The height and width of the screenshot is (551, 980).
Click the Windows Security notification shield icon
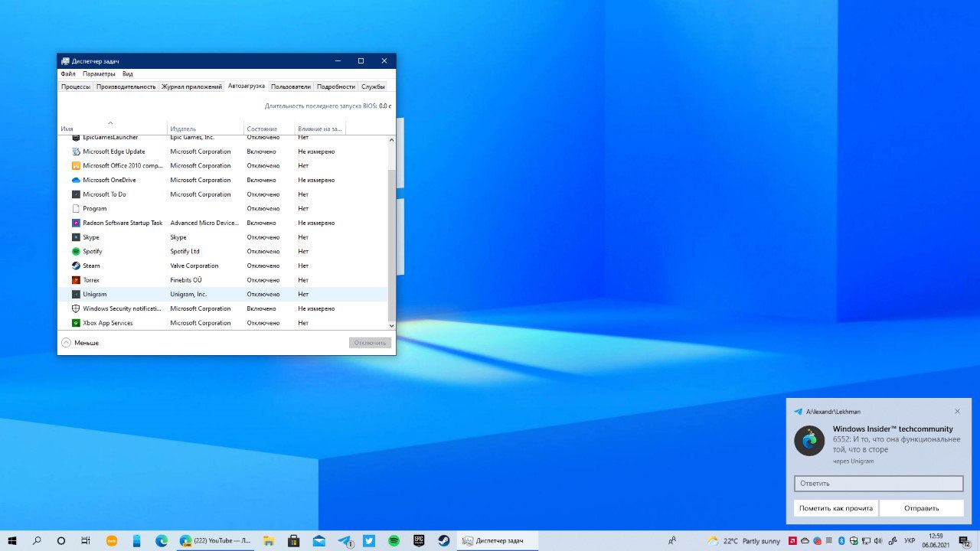point(76,308)
